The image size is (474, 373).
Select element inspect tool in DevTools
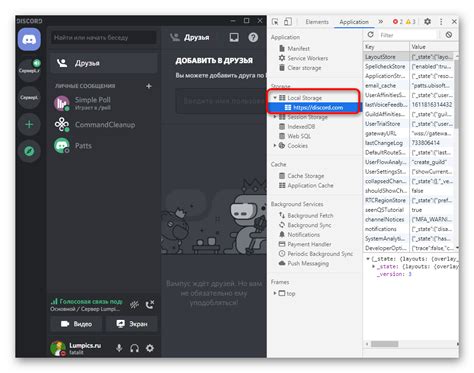tap(275, 22)
